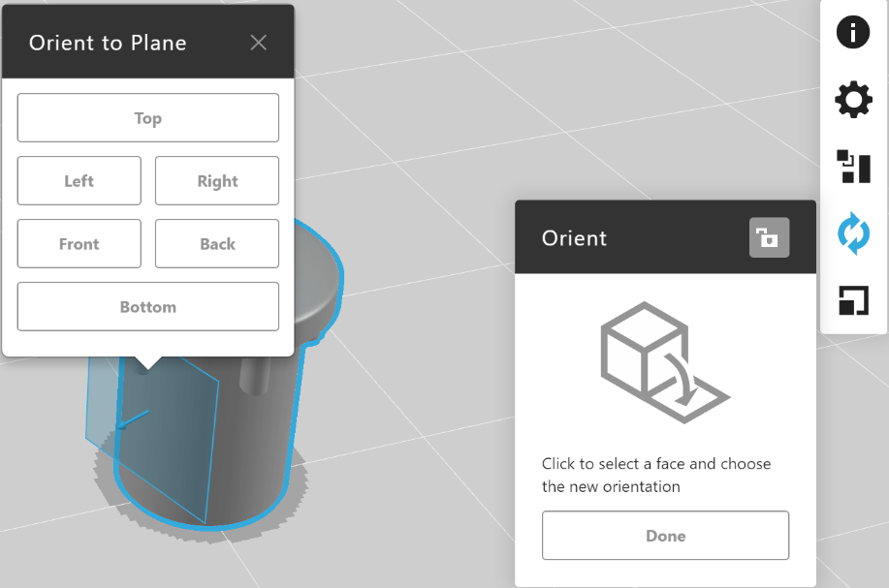Click the 'Orient' panel title
Image resolution: width=889 pixels, height=588 pixels.
click(574, 238)
